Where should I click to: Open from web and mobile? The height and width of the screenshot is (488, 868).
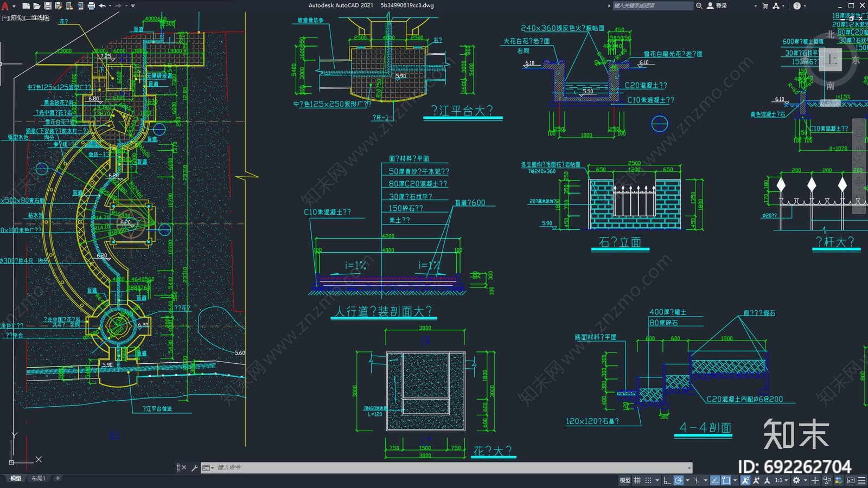69,6
